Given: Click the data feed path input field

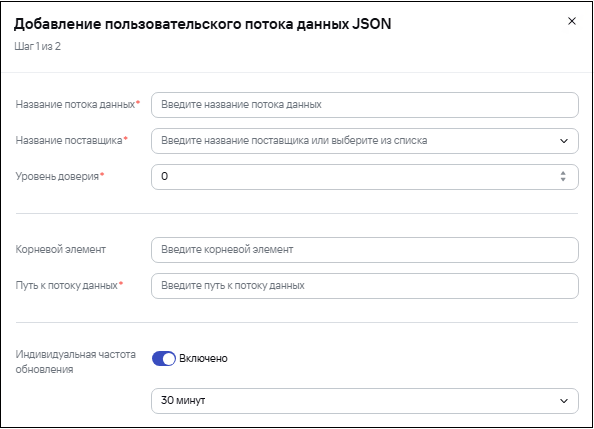Looking at the screenshot, I should tap(364, 286).
